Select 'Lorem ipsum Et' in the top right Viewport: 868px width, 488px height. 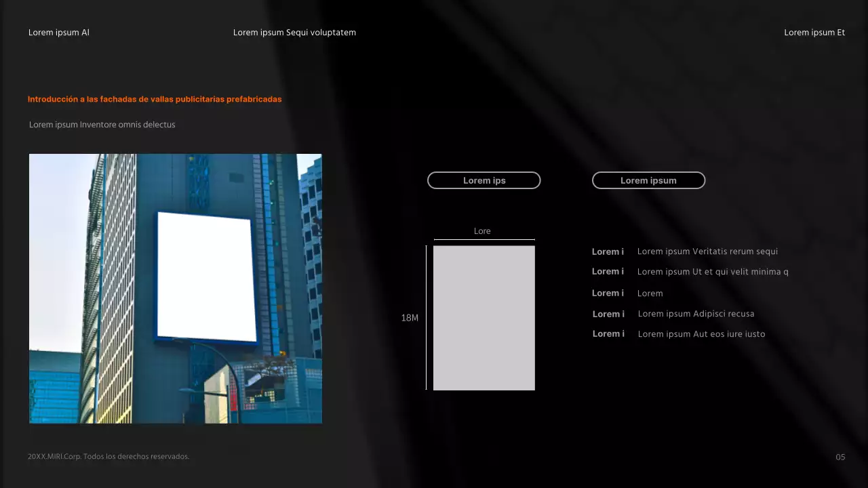point(814,32)
